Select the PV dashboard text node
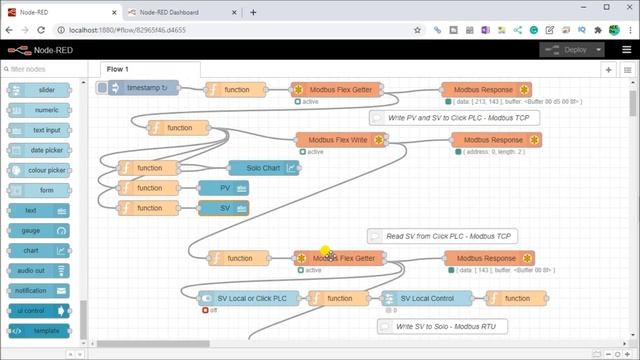This screenshot has height=360, width=640. (x=223, y=188)
